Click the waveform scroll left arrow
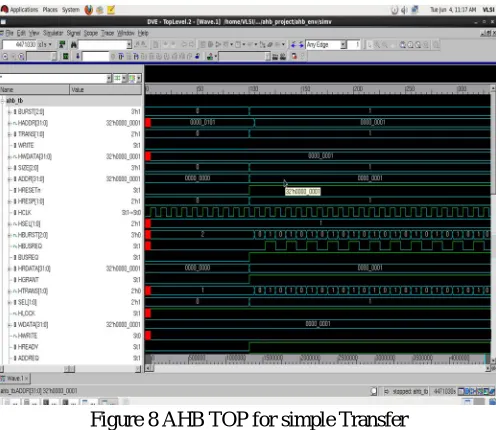The width and height of the screenshot is (496, 430). (x=149, y=369)
